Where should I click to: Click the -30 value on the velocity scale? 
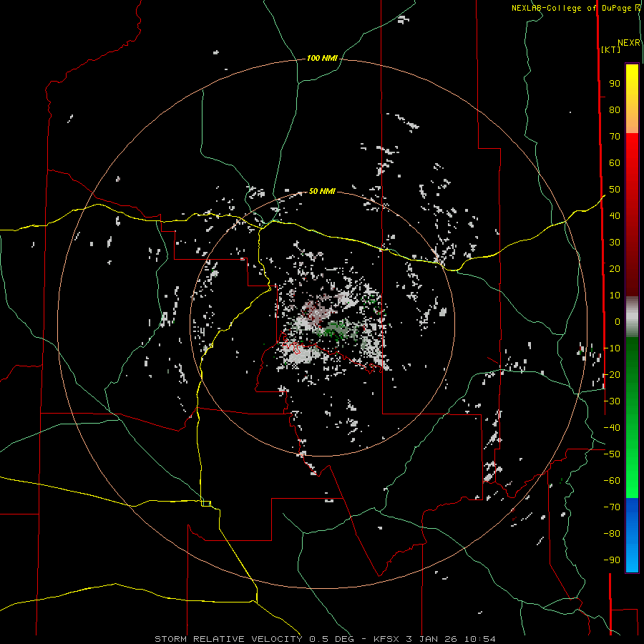[612, 401]
